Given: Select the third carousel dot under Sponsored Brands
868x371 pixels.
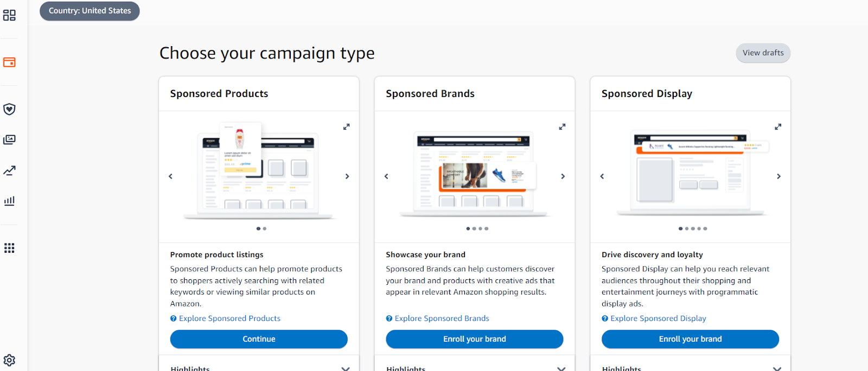Looking at the screenshot, I should pyautogui.click(x=479, y=228).
